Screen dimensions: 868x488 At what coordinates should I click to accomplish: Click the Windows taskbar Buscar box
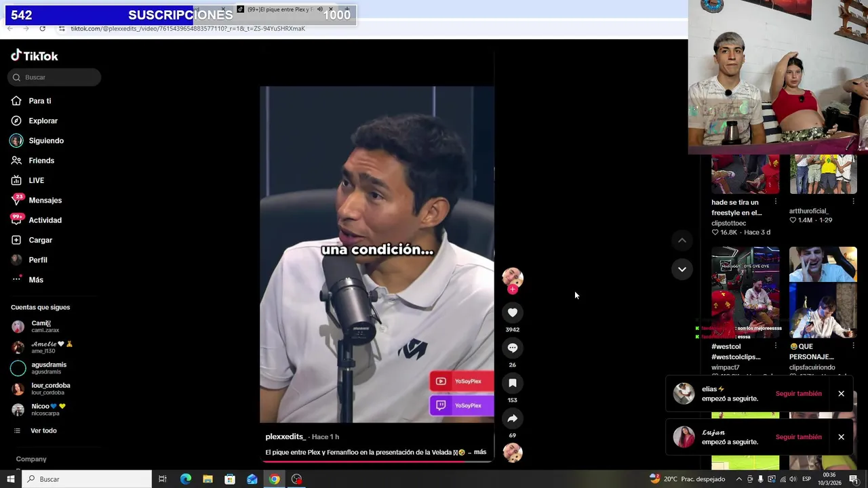tap(87, 479)
